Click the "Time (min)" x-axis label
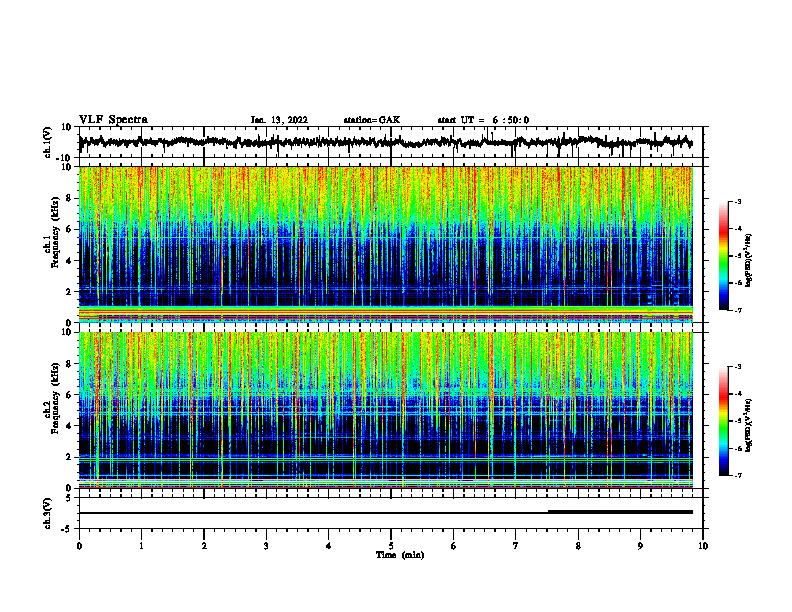Viewport: 792px width, 612px height. click(x=400, y=555)
